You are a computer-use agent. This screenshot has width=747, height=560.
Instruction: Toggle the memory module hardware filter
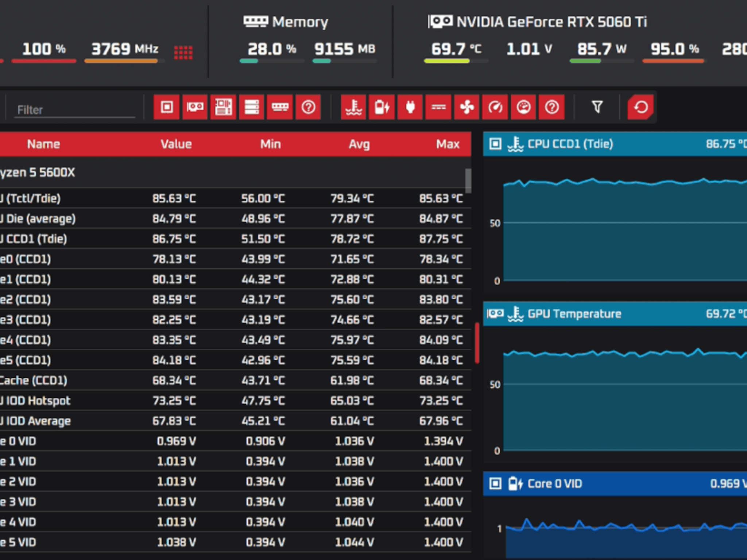pyautogui.click(x=280, y=107)
